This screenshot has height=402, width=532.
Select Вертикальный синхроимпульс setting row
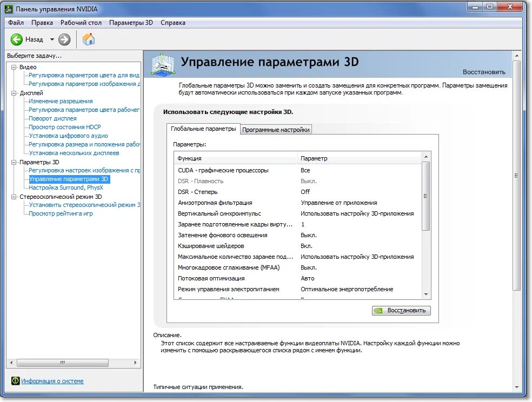click(297, 213)
